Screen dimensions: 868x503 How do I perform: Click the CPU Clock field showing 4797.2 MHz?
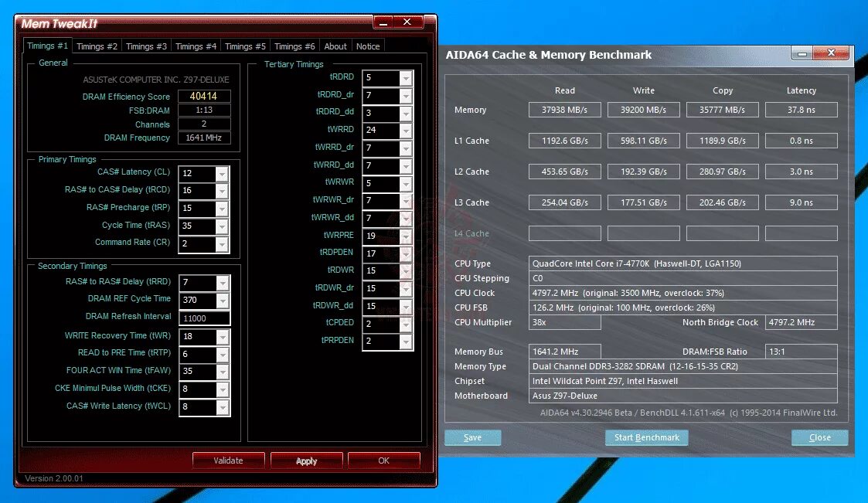[x=683, y=293]
